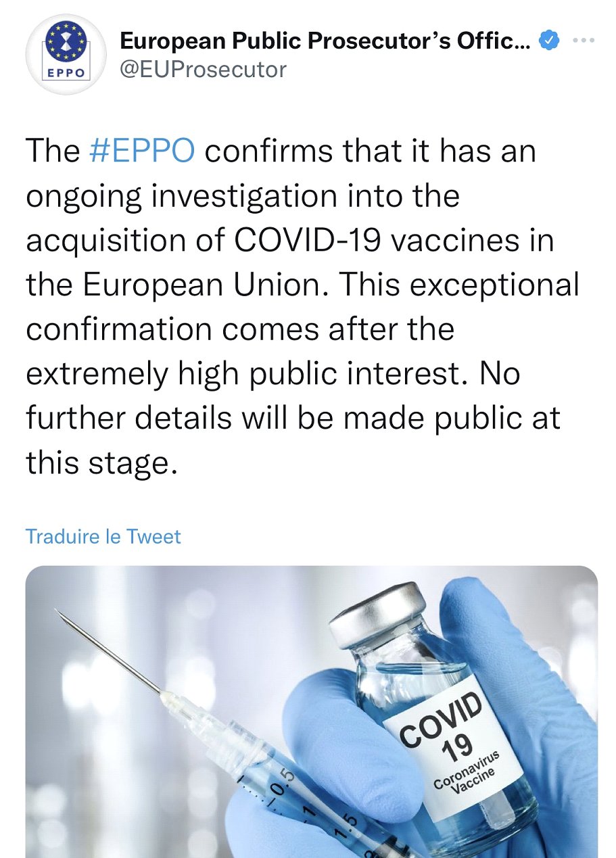This screenshot has height=858, width=616.
Task: Open the EPPO profile avatar
Action: pos(66,54)
